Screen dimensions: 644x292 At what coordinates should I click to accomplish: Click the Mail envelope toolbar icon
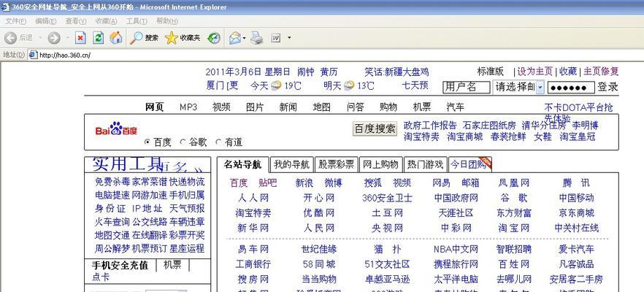235,38
